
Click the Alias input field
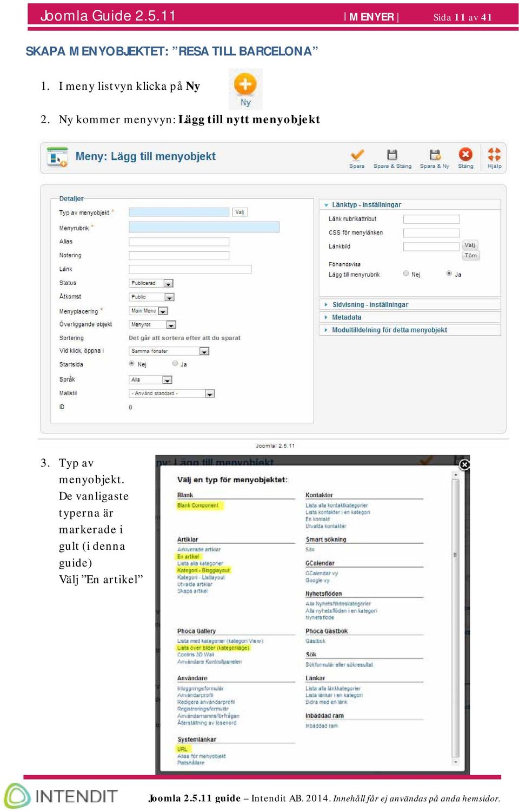tap(179, 242)
